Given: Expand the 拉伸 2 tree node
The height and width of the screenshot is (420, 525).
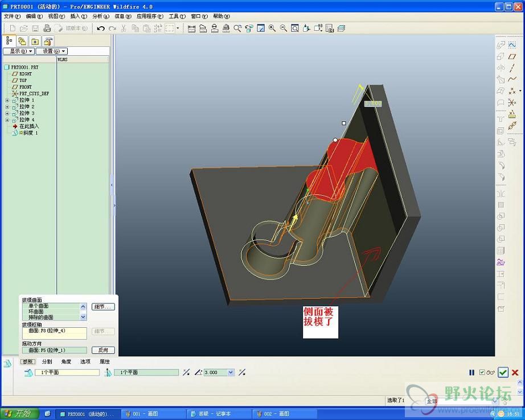Looking at the screenshot, I should 7,107.
